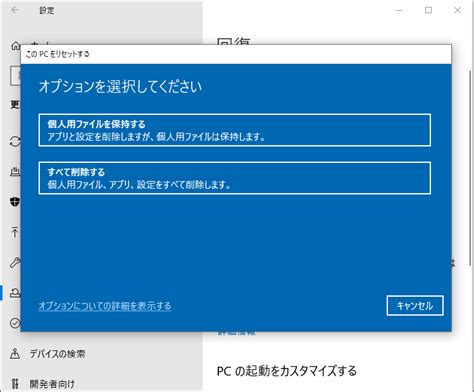
Task: Open Activation checkmark icon in sidebar
Action: coord(15,323)
